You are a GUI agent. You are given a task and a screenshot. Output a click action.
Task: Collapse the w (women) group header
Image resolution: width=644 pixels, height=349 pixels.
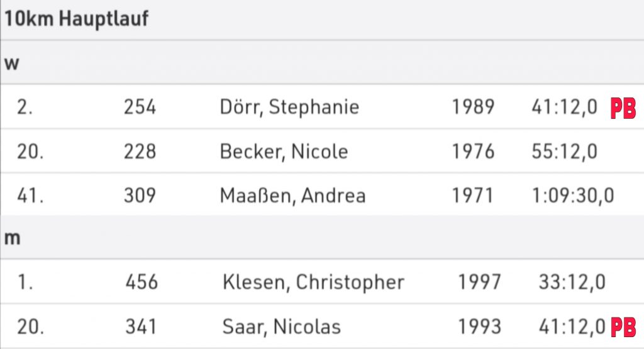[11, 63]
